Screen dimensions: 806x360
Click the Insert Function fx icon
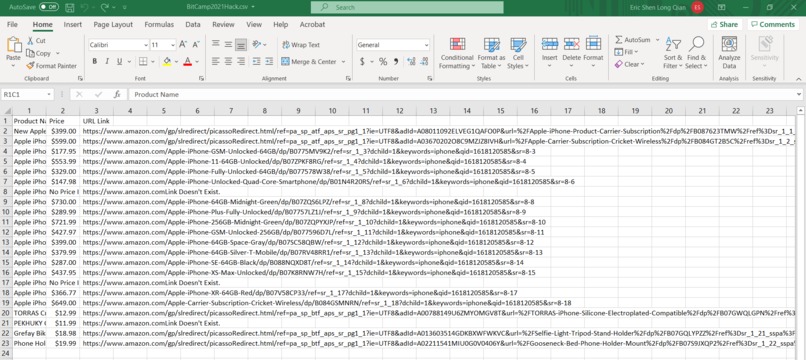pos(117,95)
